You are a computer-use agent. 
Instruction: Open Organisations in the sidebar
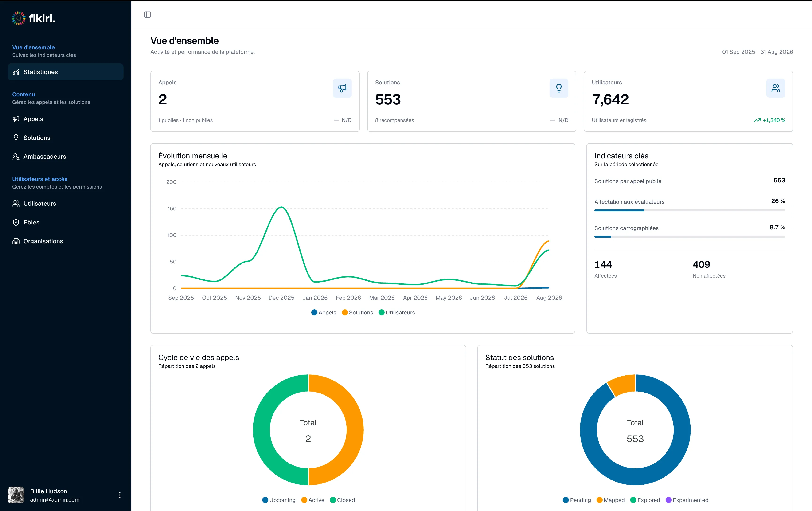tap(65, 241)
